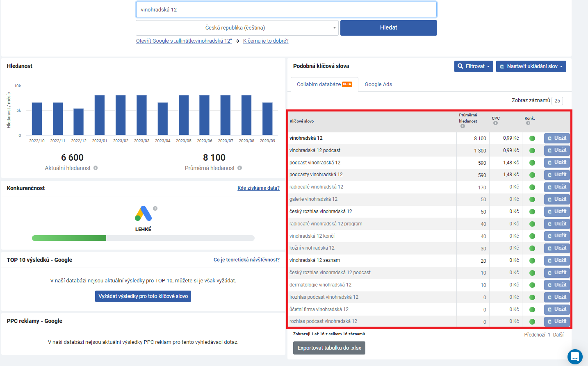Image resolution: width=588 pixels, height=366 pixels.
Task: Open Google allintitle:vinohradská 12 link
Action: point(184,41)
